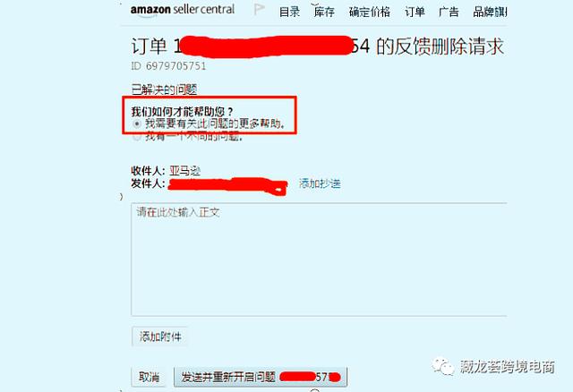Screen dimensions: 573x392
Task: Open the 确定价格 menu
Action: 370,12
